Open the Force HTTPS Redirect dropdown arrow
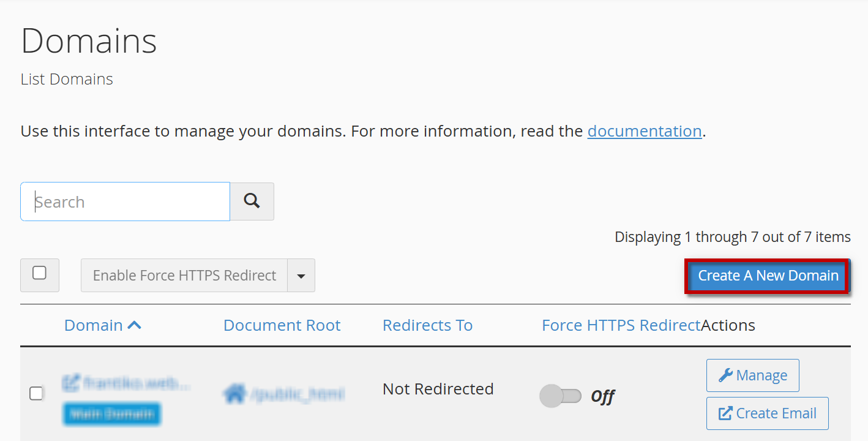 (301, 276)
